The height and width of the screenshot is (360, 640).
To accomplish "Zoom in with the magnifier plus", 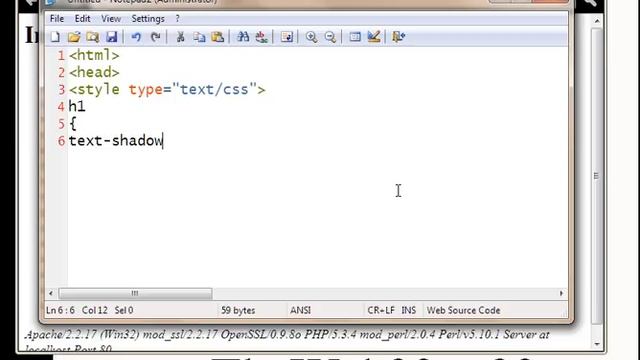I will [311, 37].
